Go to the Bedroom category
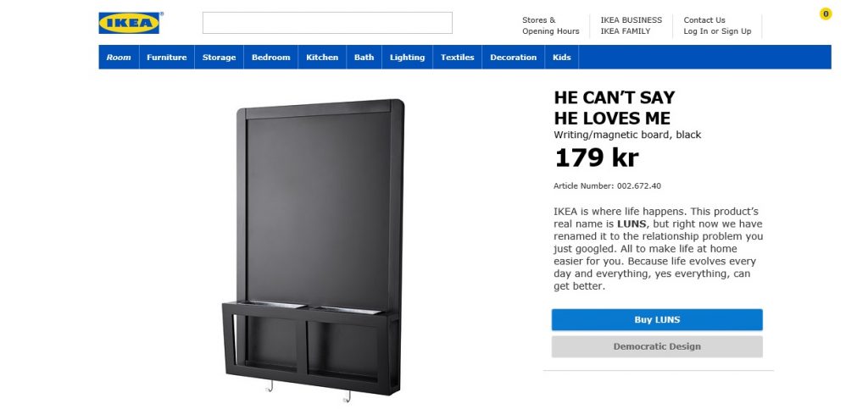Screen dimensions: 868x409 pyautogui.click(x=270, y=57)
